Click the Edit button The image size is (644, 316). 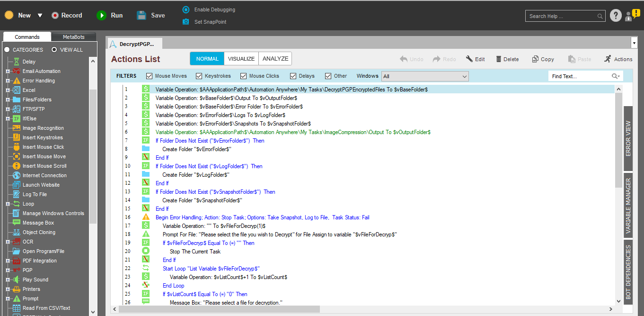[475, 59]
